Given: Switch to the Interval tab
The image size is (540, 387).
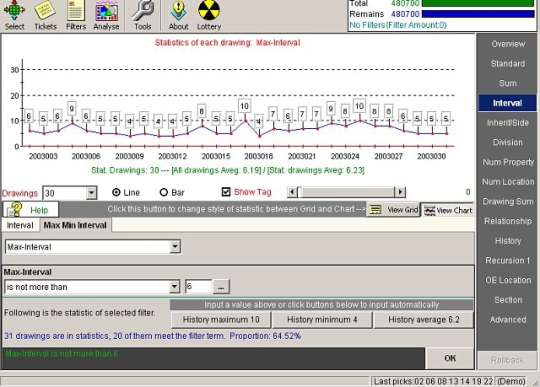Looking at the screenshot, I should pyautogui.click(x=20, y=225).
